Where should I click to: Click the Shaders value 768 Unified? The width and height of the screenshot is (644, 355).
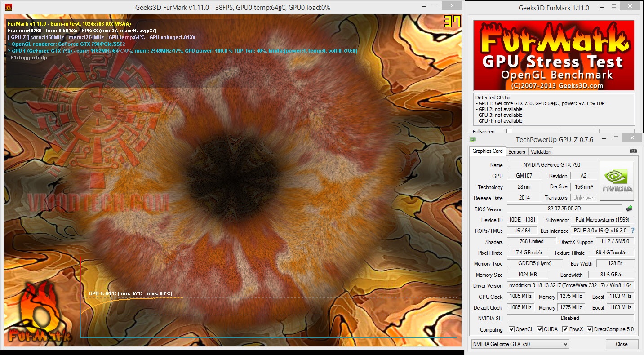(x=531, y=242)
